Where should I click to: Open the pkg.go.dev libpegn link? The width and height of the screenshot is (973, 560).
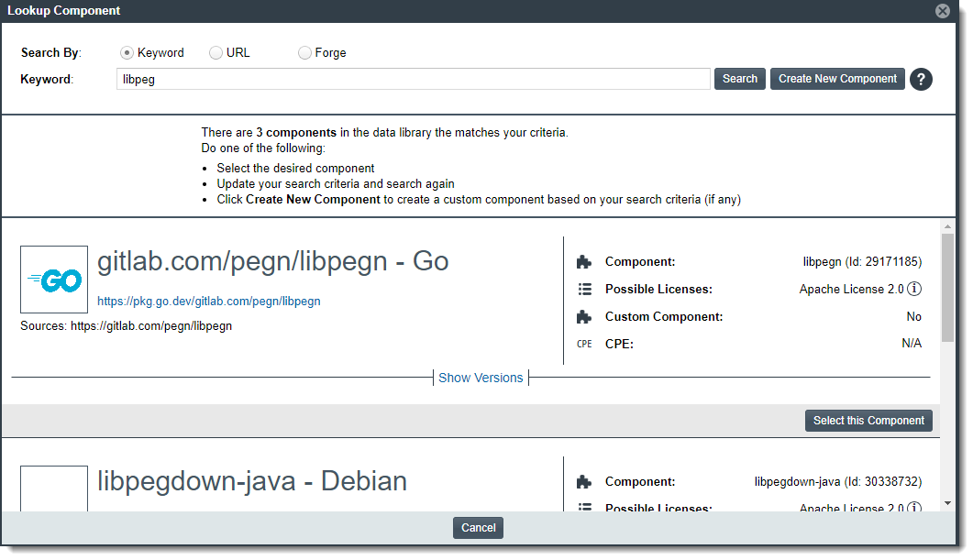click(x=209, y=301)
